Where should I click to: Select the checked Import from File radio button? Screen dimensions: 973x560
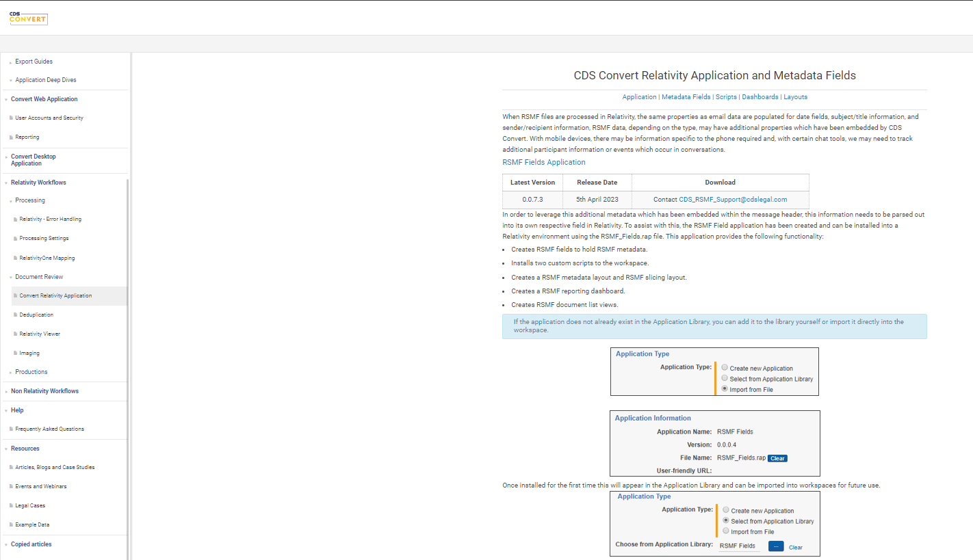[x=725, y=388]
